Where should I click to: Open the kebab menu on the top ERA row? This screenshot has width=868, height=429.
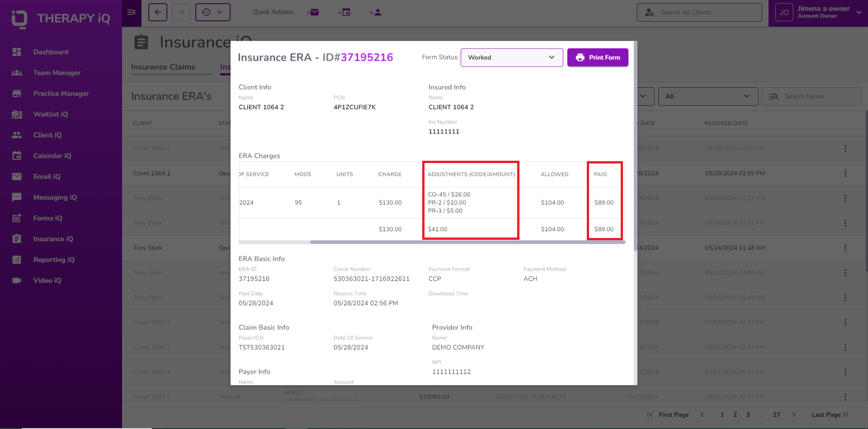[x=845, y=148]
